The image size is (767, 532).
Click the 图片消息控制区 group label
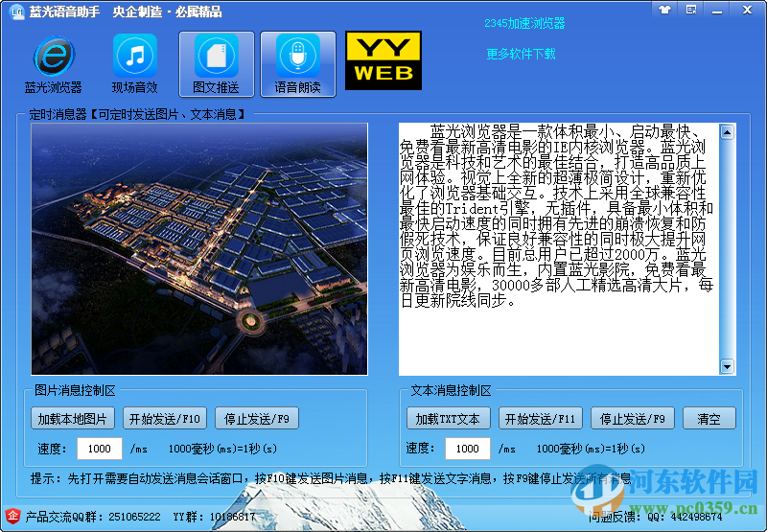(75, 390)
